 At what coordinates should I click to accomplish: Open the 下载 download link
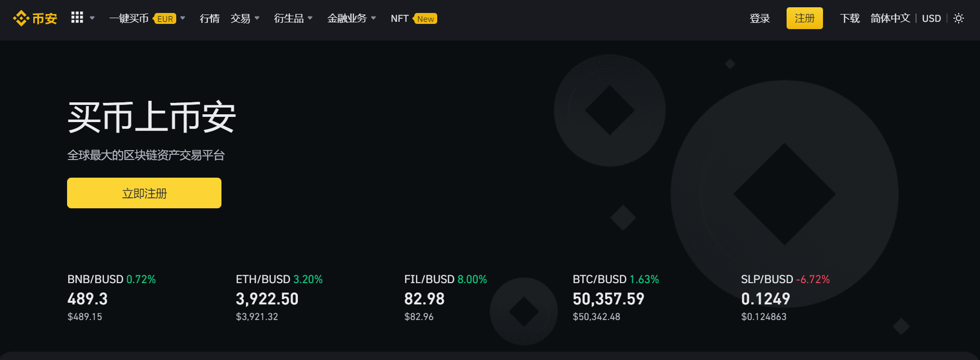click(x=850, y=19)
